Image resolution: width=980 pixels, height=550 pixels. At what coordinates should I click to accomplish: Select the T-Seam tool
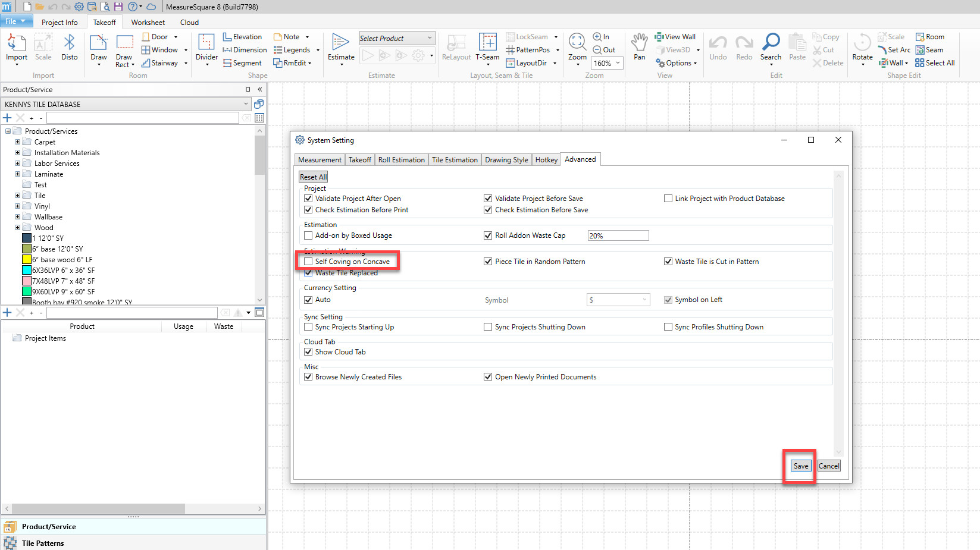487,48
